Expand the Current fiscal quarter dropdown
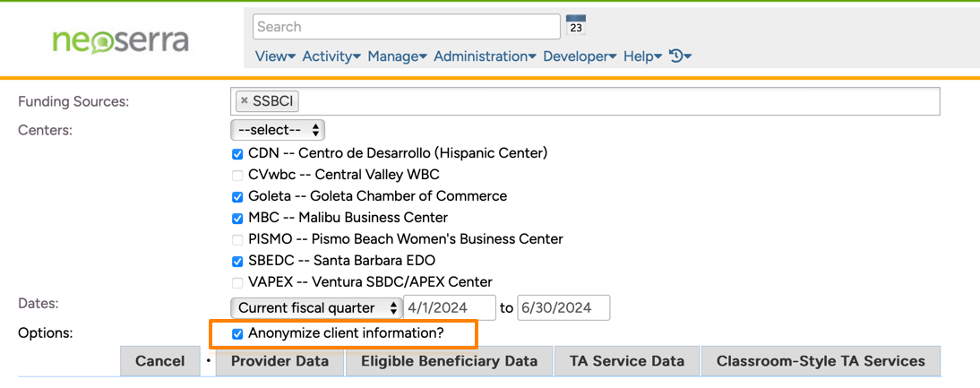Viewport: 980px width, 388px height. (316, 308)
